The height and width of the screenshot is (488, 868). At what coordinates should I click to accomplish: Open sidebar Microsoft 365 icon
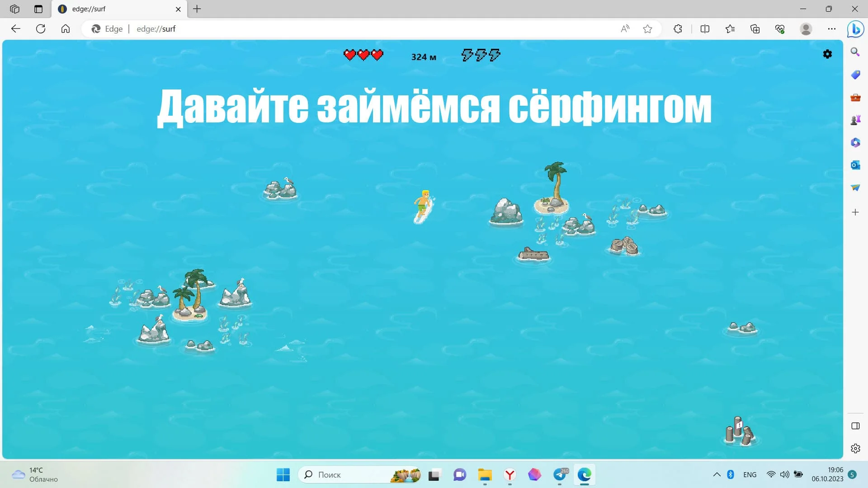coord(855,142)
